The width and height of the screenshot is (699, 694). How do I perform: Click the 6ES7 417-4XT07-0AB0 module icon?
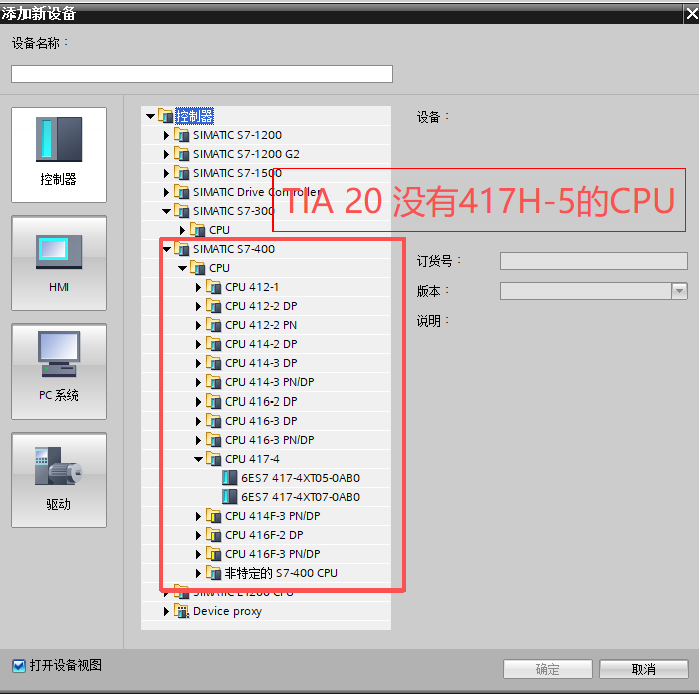pos(230,497)
